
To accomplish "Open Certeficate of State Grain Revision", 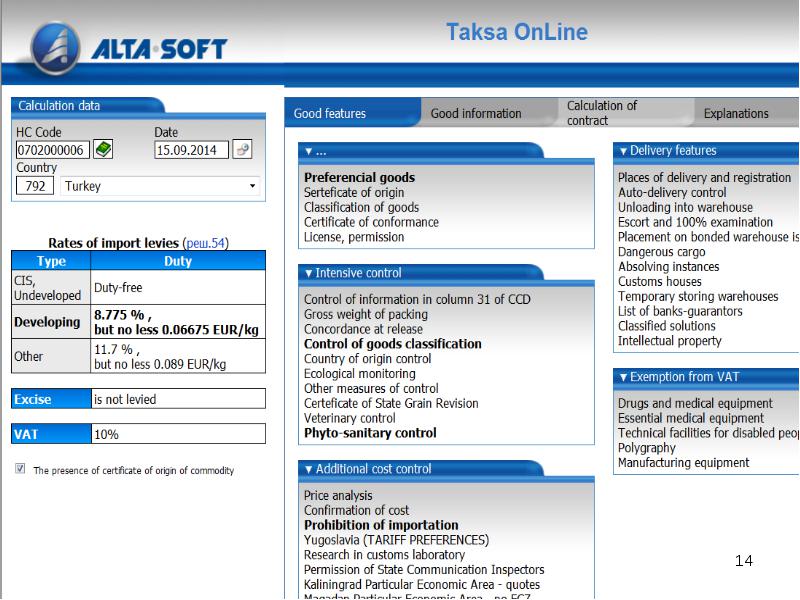I will coord(391,403).
